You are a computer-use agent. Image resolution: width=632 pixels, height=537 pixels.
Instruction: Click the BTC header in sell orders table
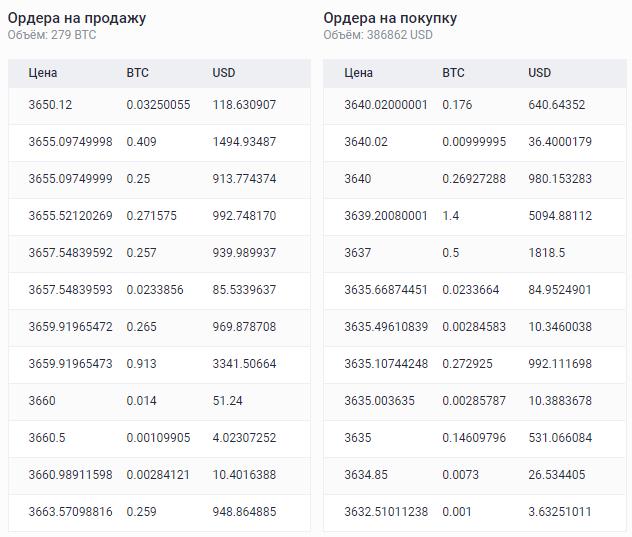137,73
